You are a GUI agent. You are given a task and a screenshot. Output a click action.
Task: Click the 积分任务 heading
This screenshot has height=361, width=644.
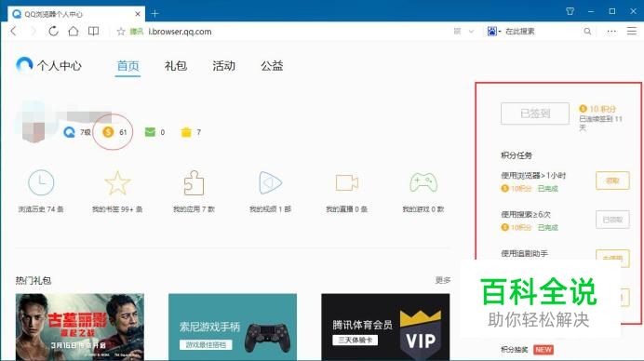[517, 155]
